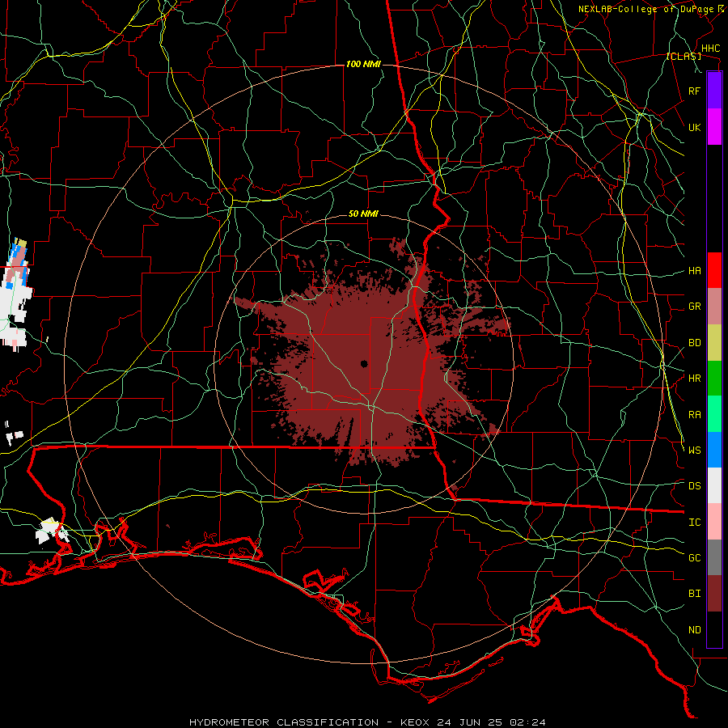Click the UK legend label
This screenshot has width=728, height=728.
(694, 127)
